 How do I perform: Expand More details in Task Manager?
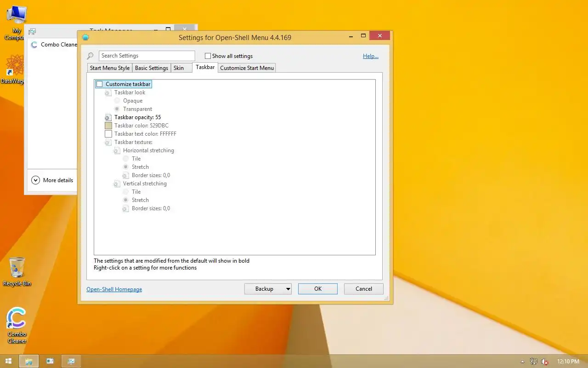52,180
